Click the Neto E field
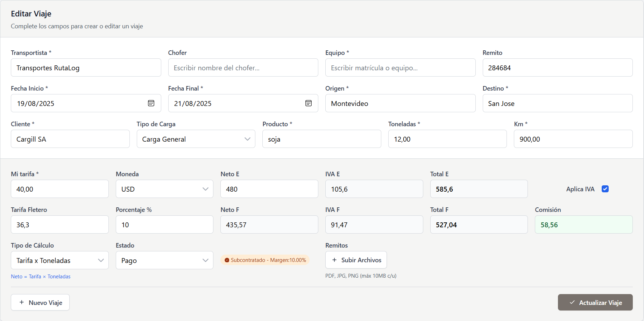The width and height of the screenshot is (644, 321). 269,189
